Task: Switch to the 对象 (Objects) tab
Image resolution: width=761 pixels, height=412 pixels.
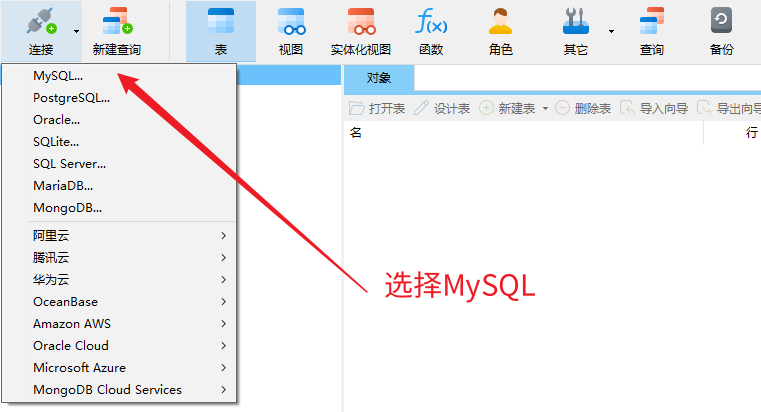Action: [378, 78]
